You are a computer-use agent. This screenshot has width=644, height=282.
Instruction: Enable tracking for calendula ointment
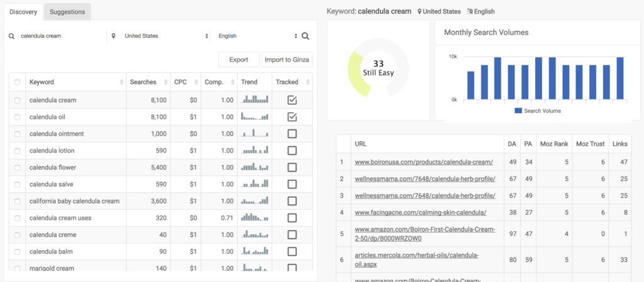pyautogui.click(x=292, y=134)
